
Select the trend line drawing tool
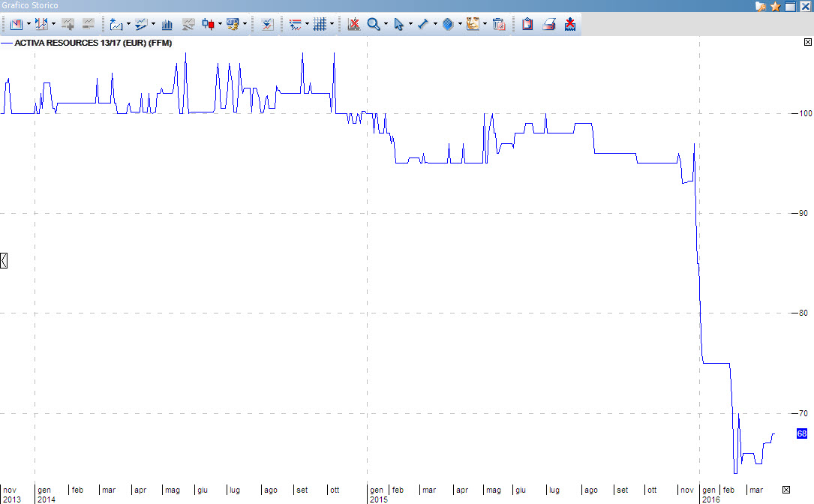tap(423, 25)
